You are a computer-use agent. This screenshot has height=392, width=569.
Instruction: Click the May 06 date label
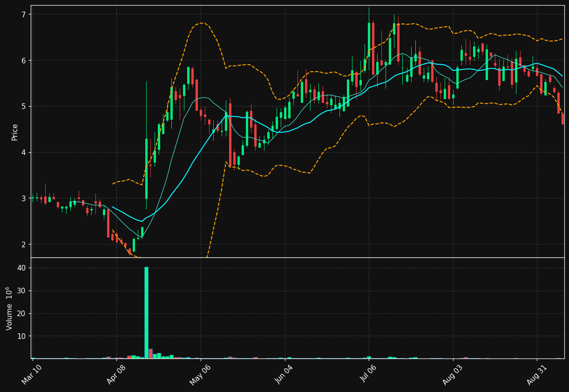[199, 374]
